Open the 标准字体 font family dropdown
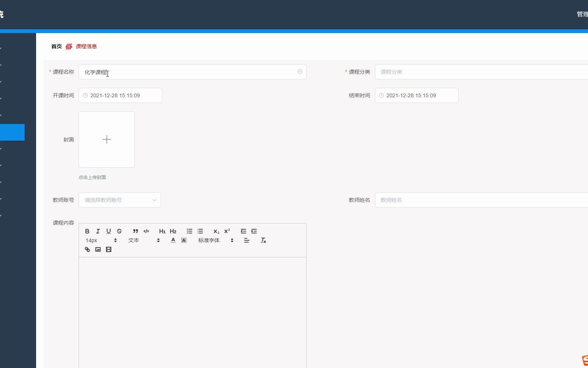Viewport: 588px width, 368px height. click(x=209, y=240)
